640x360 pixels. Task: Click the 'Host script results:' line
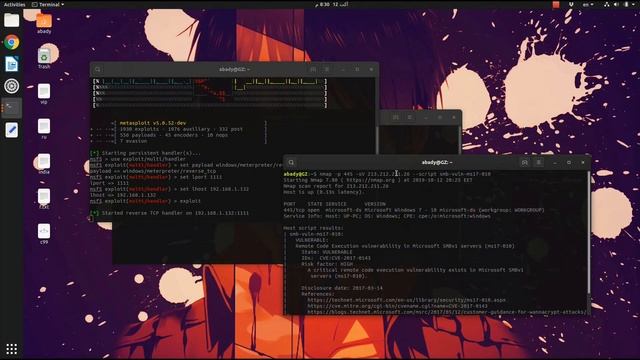313,228
